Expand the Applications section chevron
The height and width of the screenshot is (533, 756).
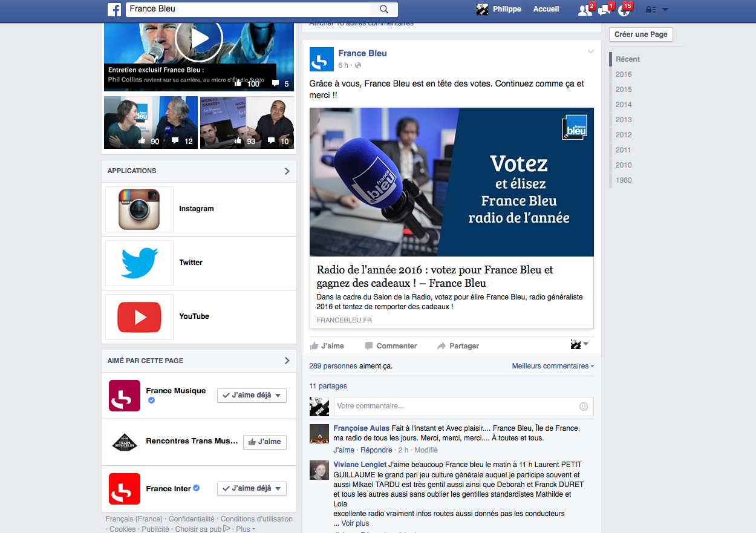click(x=287, y=171)
